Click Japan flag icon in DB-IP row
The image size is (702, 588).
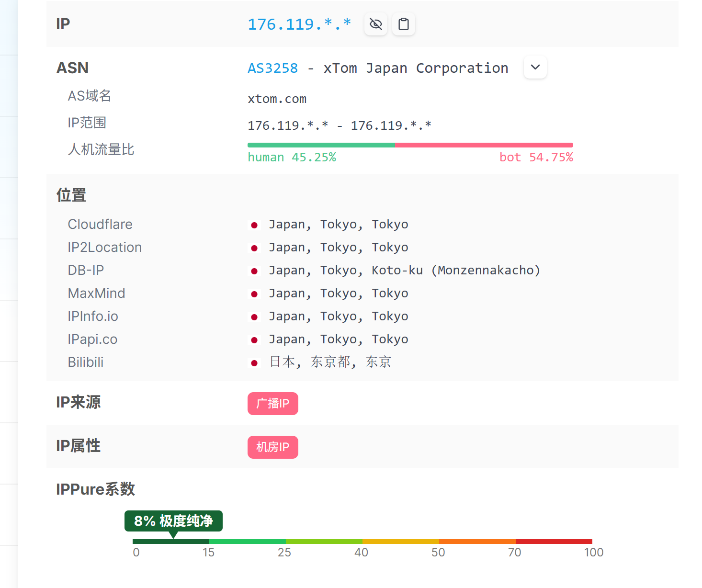254,271
